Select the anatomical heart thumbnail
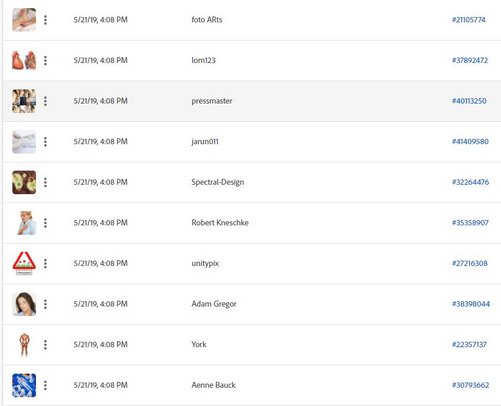This screenshot has width=501, height=406. pyautogui.click(x=24, y=60)
